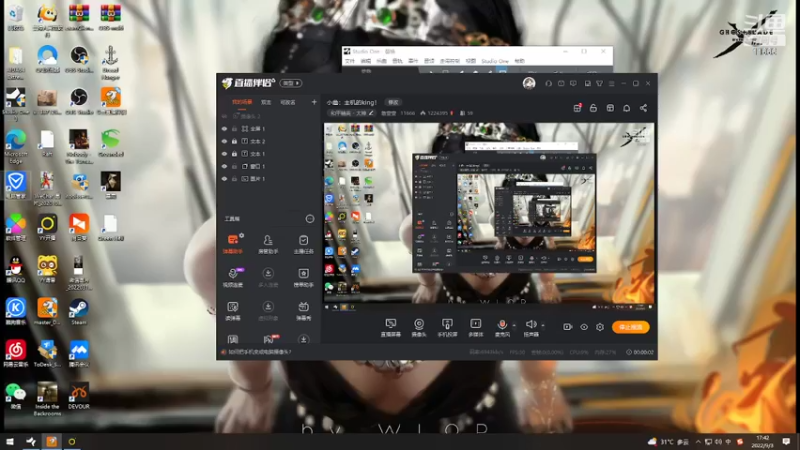The width and height of the screenshot is (800, 450).
Task: Toggle preview eye icon beside settings gear
Action: [x=584, y=327]
